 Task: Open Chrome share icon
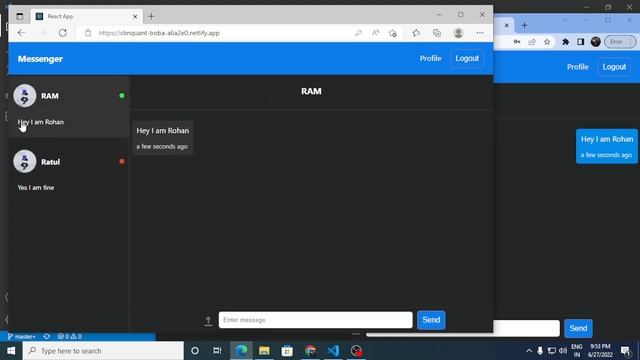click(532, 42)
